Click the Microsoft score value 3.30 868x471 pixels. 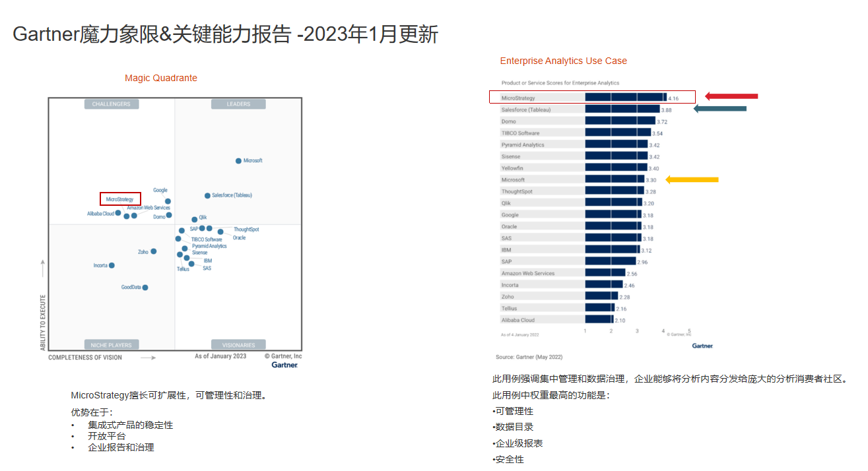(651, 180)
